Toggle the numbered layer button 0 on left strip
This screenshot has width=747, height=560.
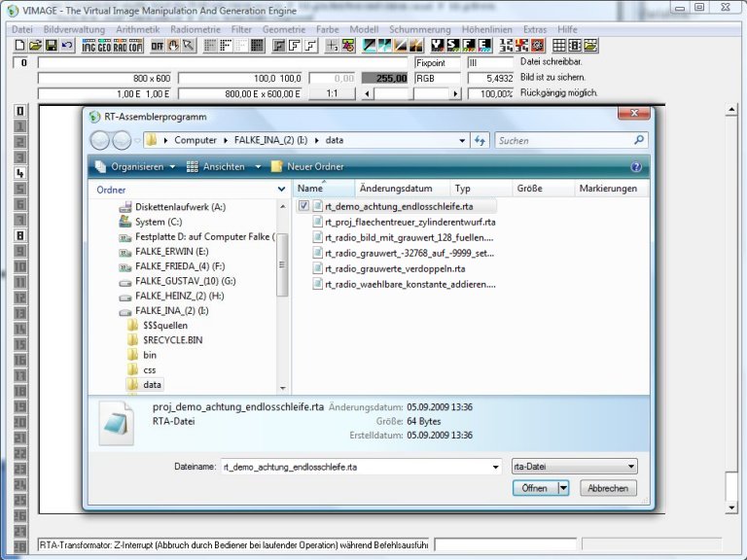click(19, 111)
